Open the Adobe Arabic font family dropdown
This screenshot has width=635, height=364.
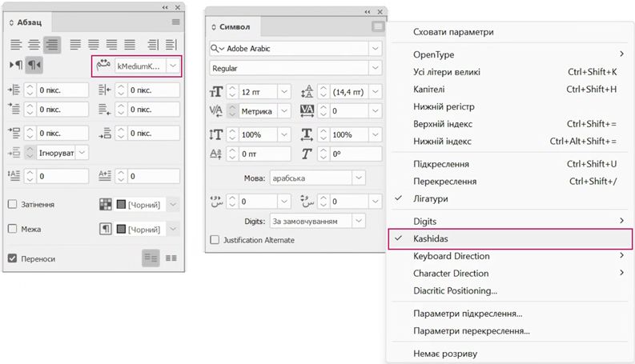[x=375, y=49]
